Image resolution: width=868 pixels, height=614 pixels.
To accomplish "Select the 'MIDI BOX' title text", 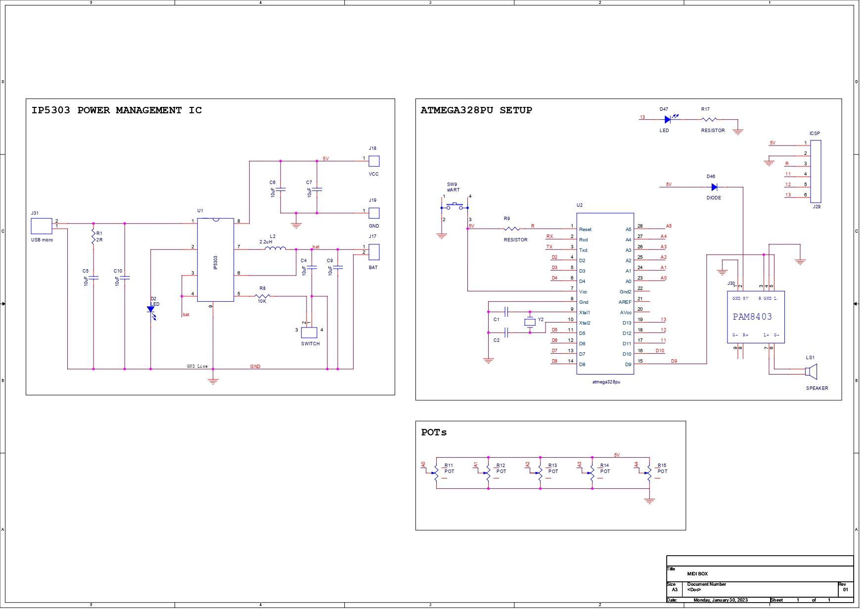I will [697, 574].
